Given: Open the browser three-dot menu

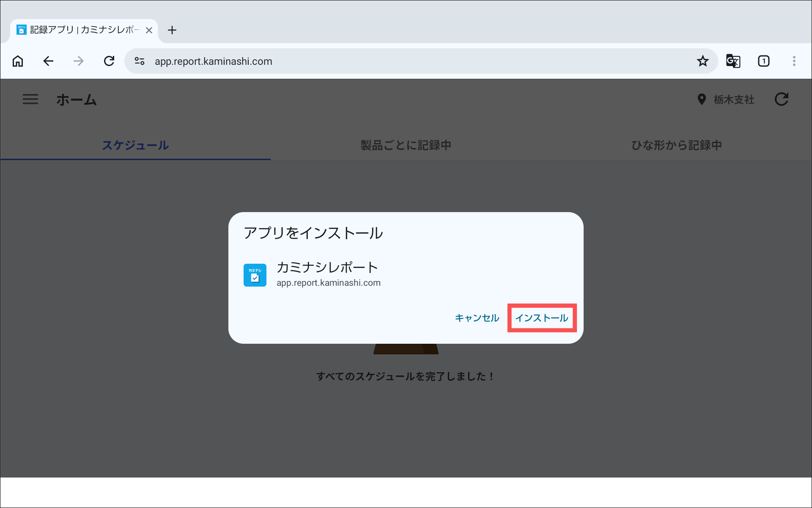Looking at the screenshot, I should click(x=794, y=61).
